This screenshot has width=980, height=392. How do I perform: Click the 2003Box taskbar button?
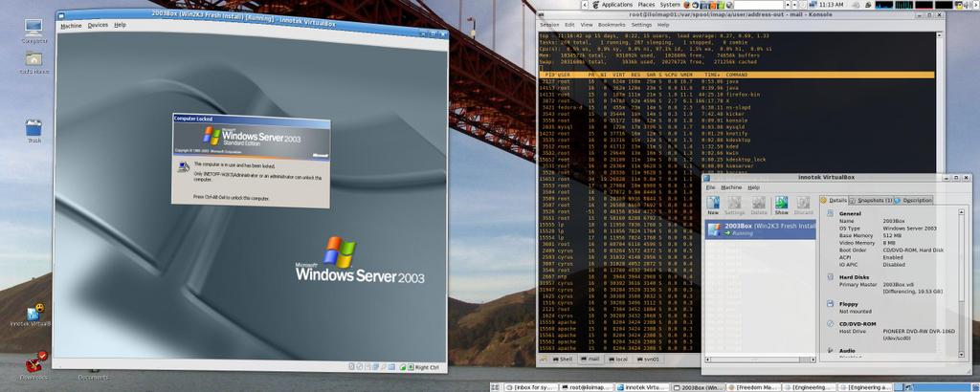click(x=697, y=387)
